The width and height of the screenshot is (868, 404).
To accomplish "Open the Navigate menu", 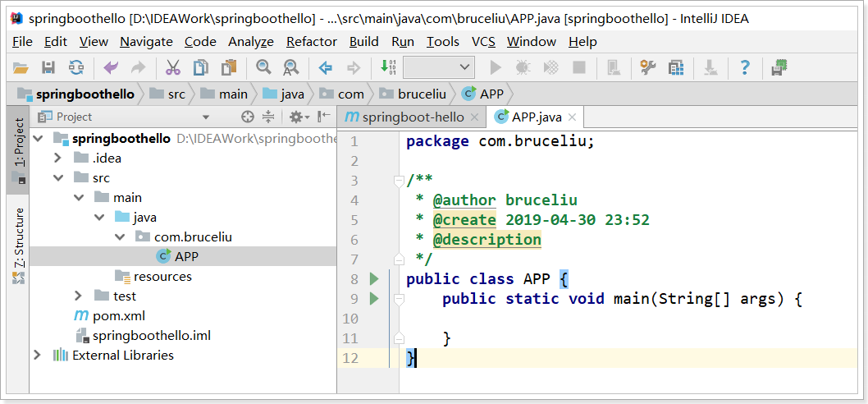I will click(x=146, y=42).
